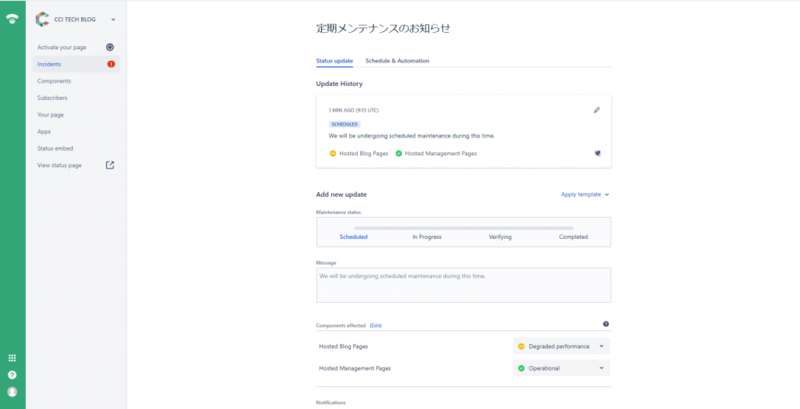The height and width of the screenshot is (409, 800).
Task: Click the green Hosted Management Pages status icon
Action: coord(398,154)
